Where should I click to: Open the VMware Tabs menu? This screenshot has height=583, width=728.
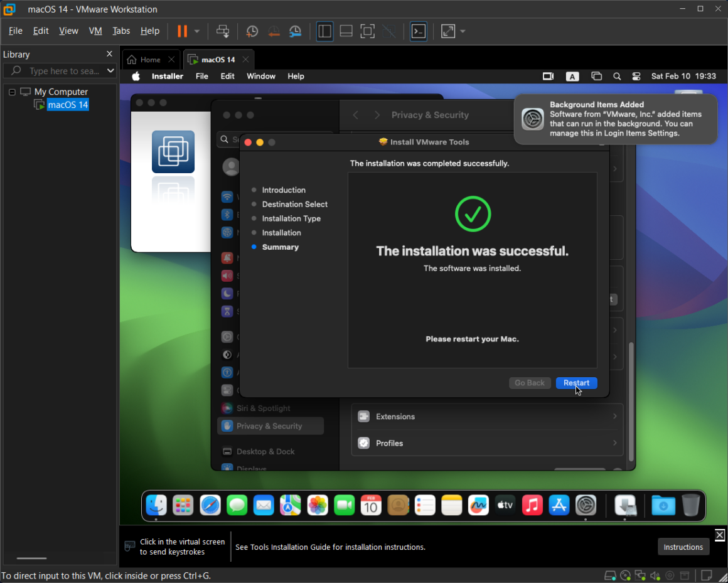(x=121, y=31)
